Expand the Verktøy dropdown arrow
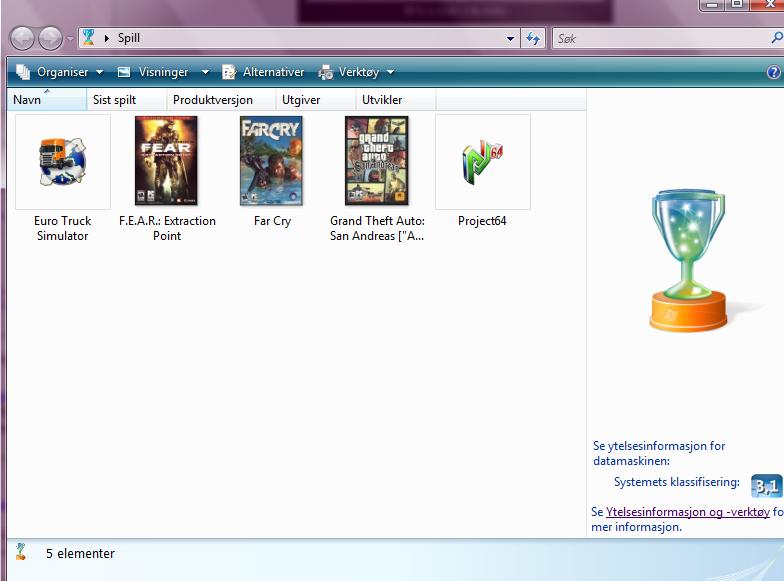784x581 pixels. click(x=390, y=72)
